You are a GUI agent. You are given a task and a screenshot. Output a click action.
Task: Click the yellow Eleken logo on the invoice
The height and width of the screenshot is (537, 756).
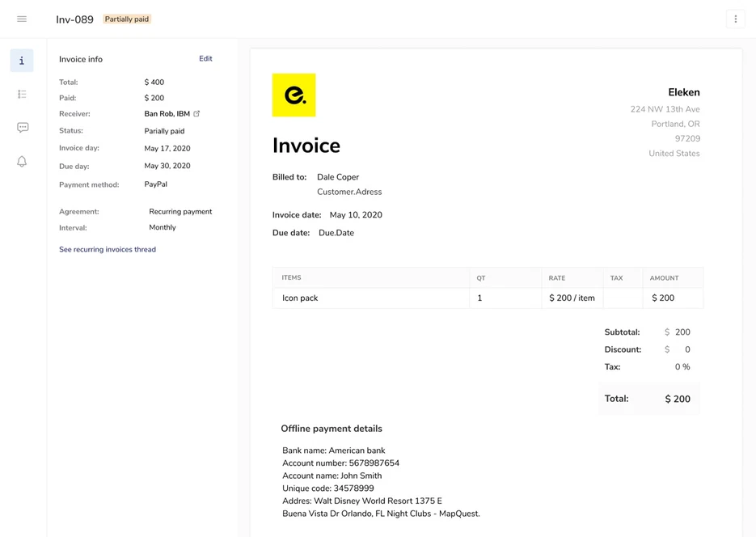pos(294,95)
